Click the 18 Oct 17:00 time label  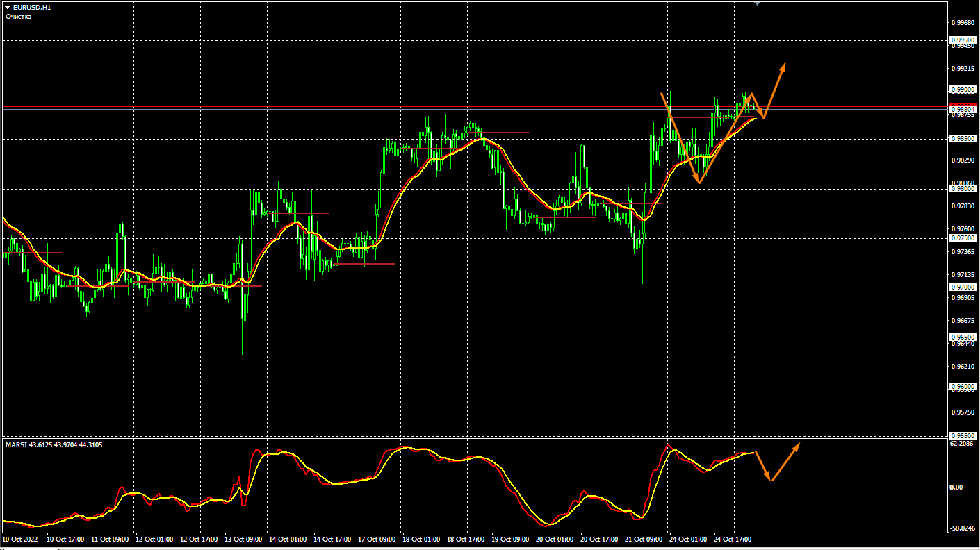(x=466, y=539)
